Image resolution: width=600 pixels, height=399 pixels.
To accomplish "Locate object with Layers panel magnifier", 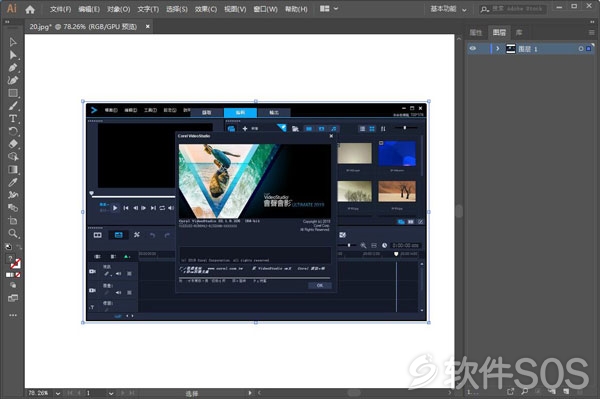I will (525, 391).
